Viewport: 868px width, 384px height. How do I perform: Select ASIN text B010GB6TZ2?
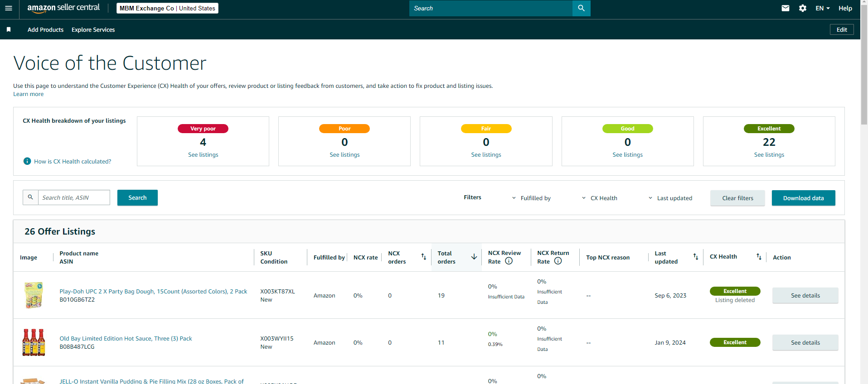coord(77,299)
